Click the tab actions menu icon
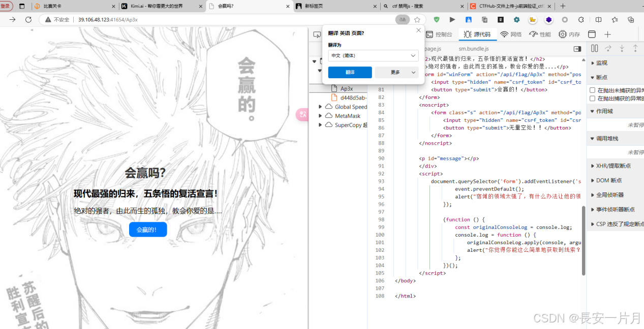The width and height of the screenshot is (644, 329). pyautogui.click(x=22, y=6)
